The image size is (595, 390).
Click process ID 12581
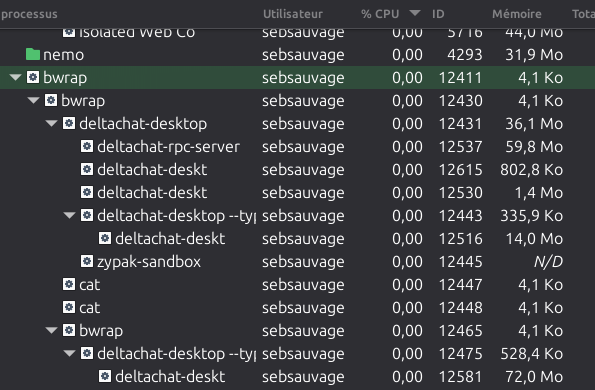pos(460,377)
